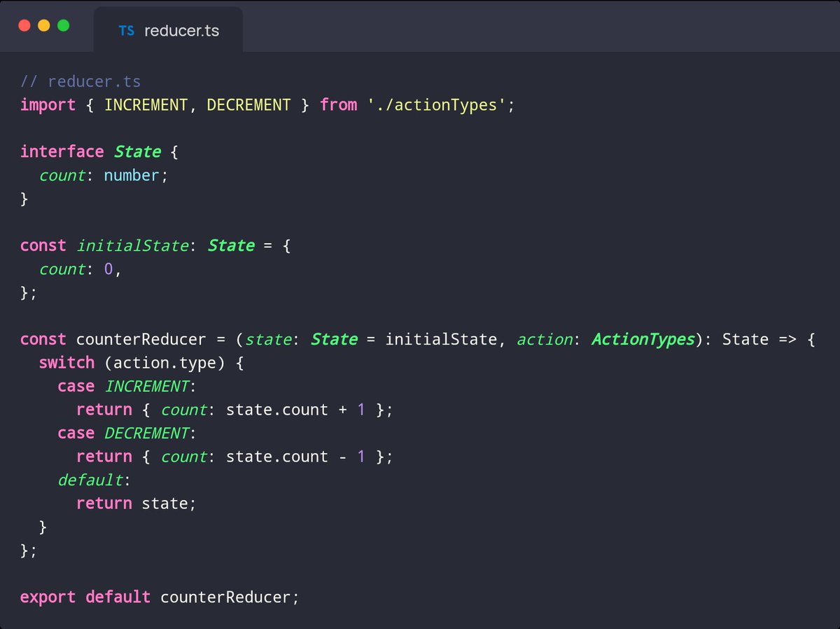Image resolution: width=840 pixels, height=629 pixels.
Task: Click 'return state;' line
Action: pyautogui.click(x=136, y=504)
